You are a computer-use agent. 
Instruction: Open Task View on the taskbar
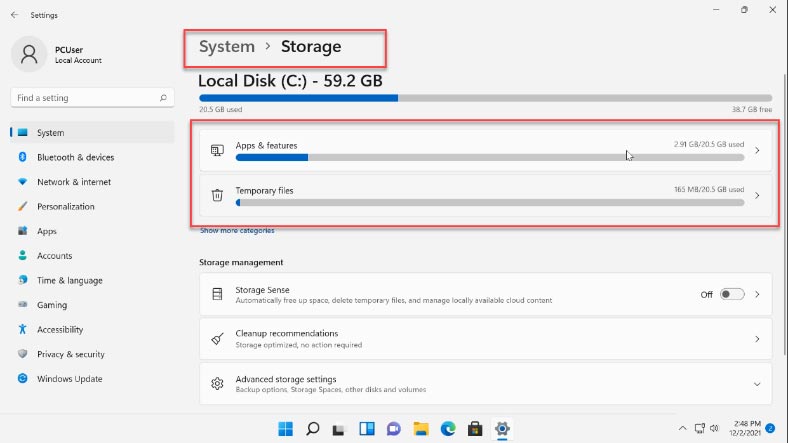pyautogui.click(x=339, y=429)
